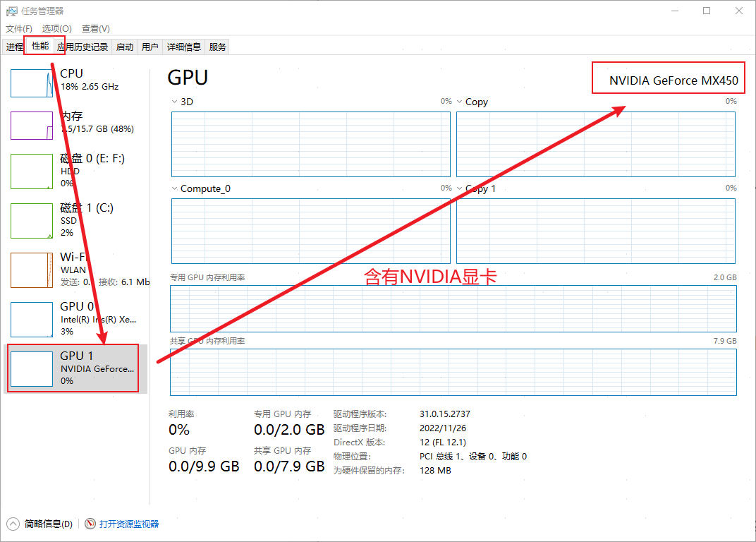The width and height of the screenshot is (756, 542).
Task: Click the NVIDIA GeForce MX450 name
Action: [x=673, y=80]
